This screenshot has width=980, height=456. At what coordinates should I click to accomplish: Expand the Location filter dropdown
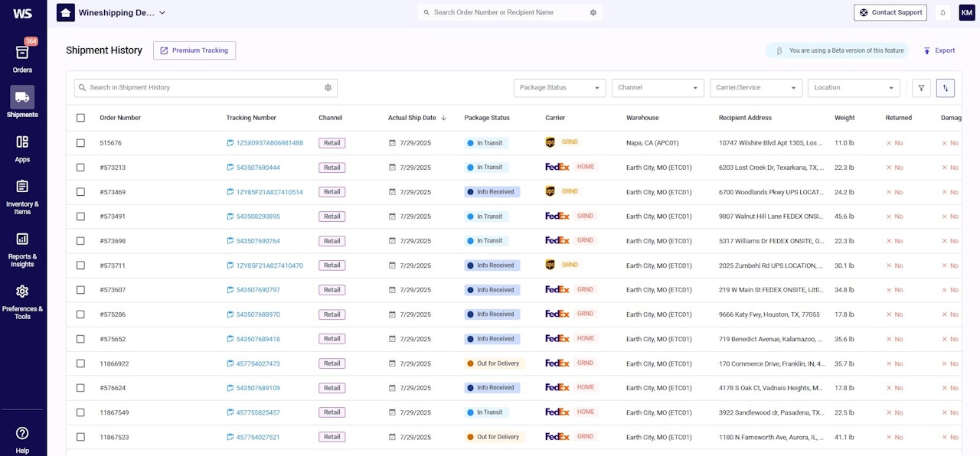click(x=854, y=88)
